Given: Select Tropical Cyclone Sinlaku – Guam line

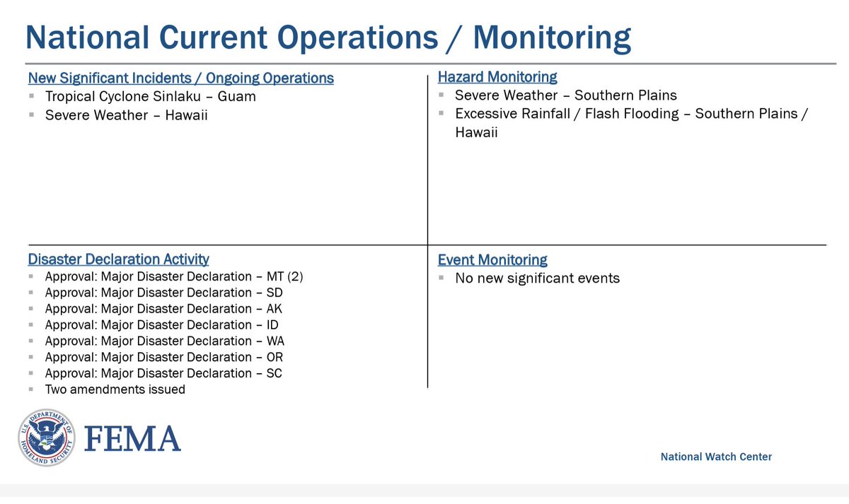Looking at the screenshot, I should click(151, 96).
